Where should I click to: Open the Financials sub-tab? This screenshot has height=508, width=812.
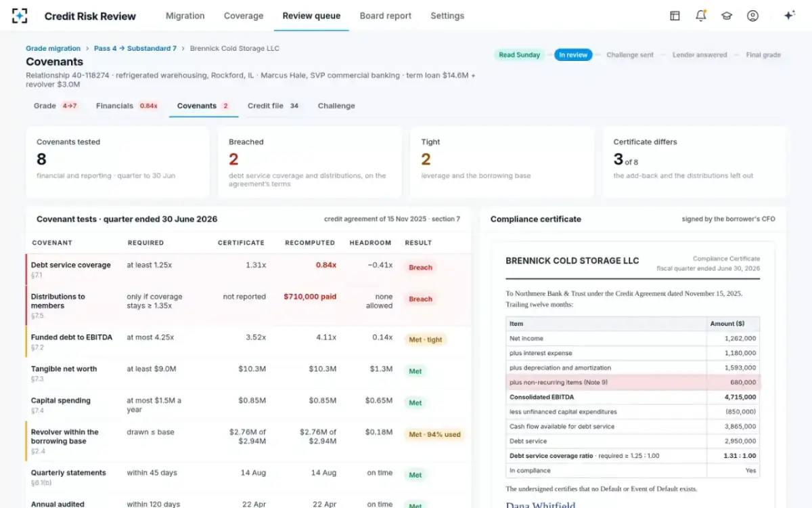(x=127, y=106)
